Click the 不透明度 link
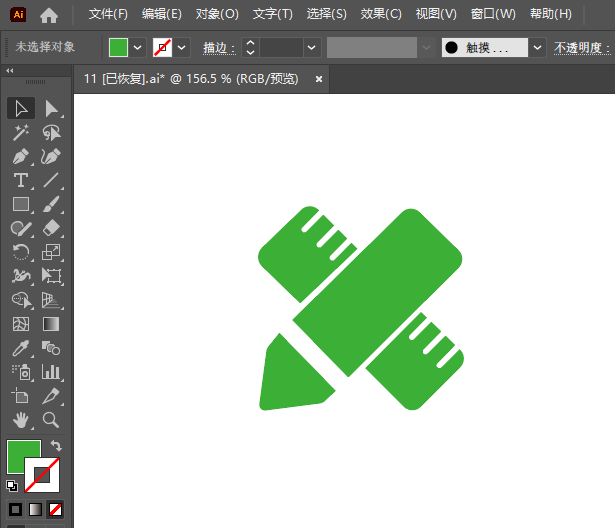Viewport: 615px width, 528px height. coord(582,48)
